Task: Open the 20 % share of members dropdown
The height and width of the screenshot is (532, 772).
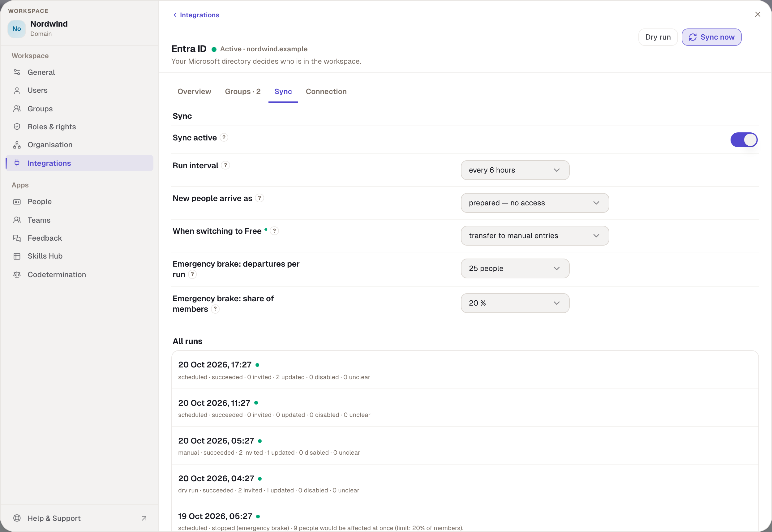Action: pyautogui.click(x=515, y=303)
